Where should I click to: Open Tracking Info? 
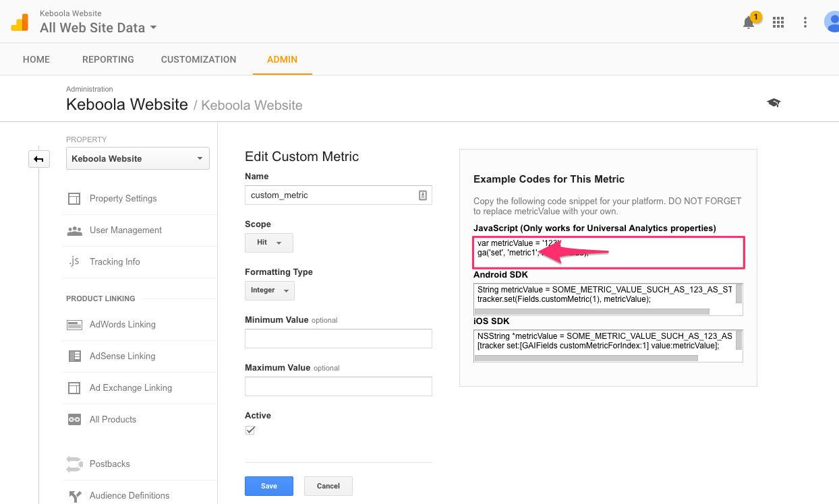click(115, 262)
